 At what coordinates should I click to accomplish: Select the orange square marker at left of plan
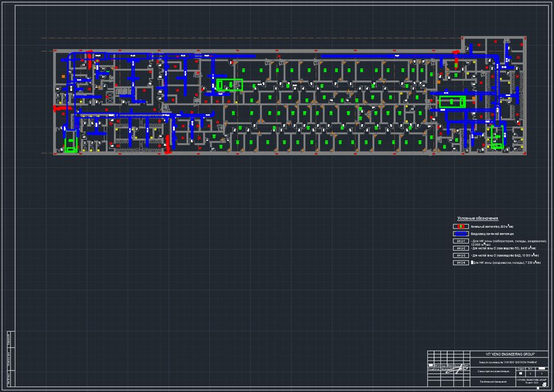pos(63,76)
